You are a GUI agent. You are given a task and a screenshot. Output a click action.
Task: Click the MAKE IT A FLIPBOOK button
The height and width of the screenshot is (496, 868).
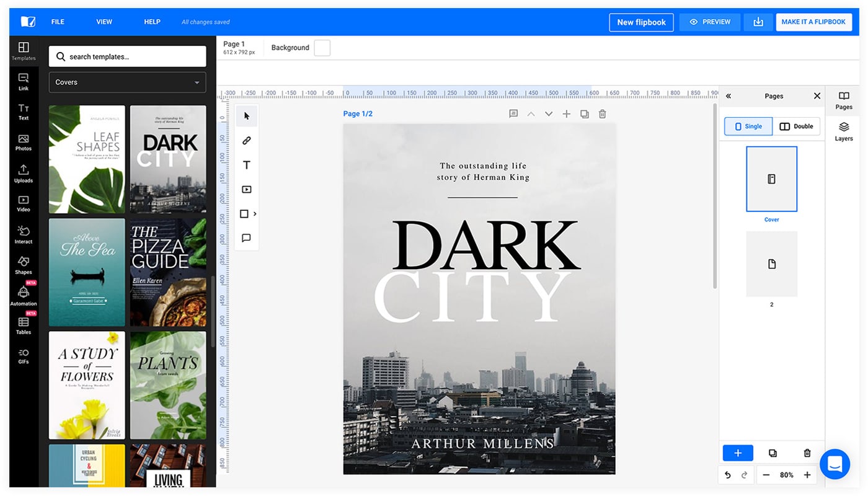coord(813,22)
